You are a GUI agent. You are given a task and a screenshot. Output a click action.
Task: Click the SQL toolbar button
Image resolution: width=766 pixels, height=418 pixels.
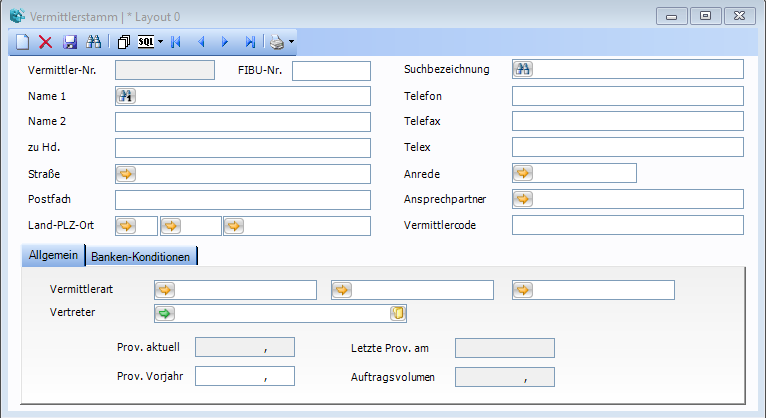[145, 42]
